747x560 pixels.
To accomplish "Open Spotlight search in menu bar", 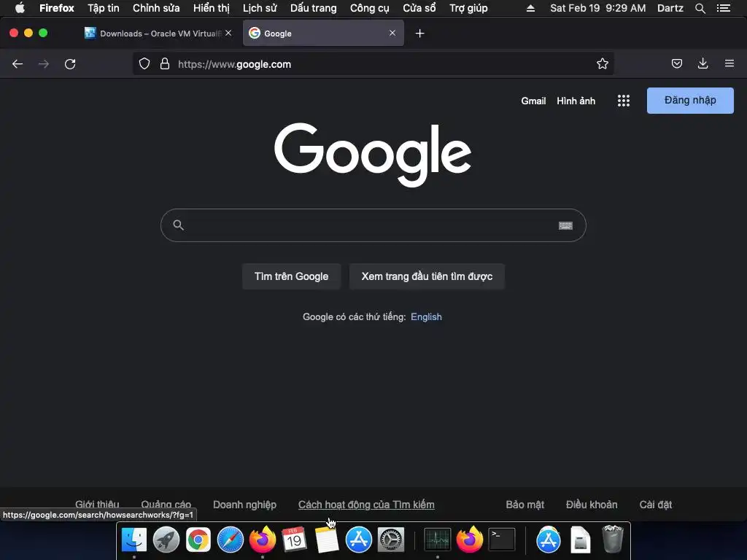I will point(700,8).
